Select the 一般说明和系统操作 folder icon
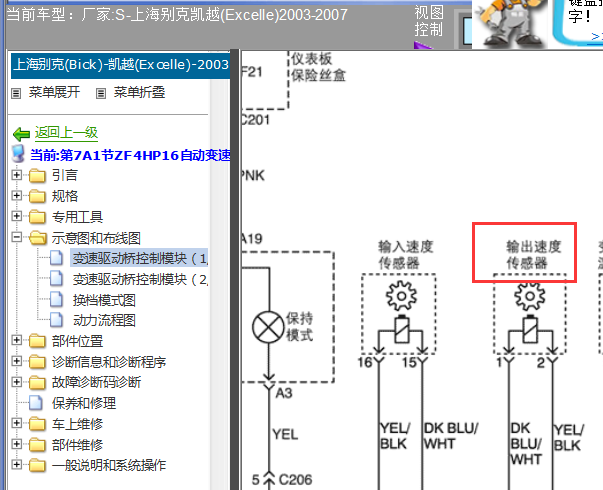Screen dimensions: 603x490 click(37, 465)
